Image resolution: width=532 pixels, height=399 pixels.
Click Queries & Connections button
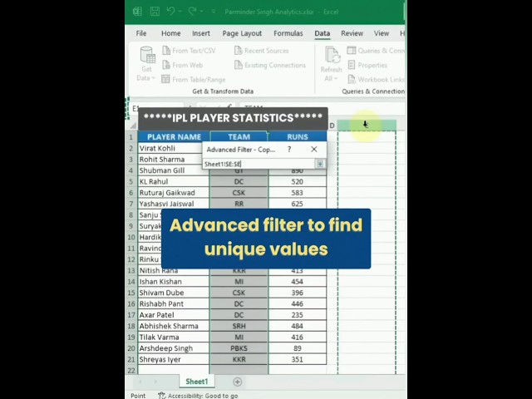(376, 51)
